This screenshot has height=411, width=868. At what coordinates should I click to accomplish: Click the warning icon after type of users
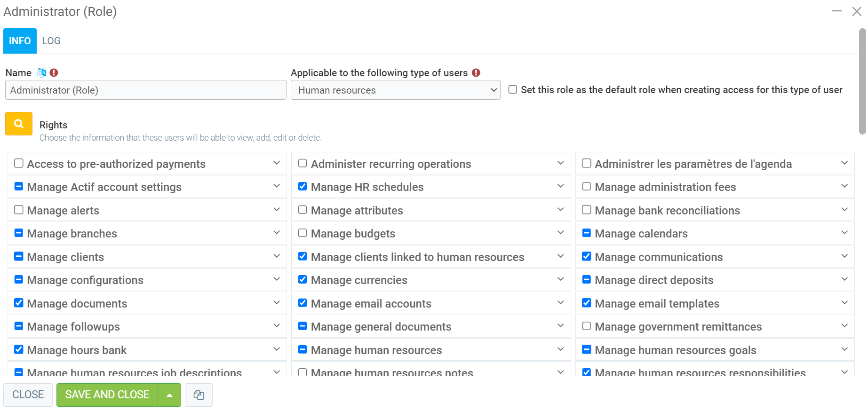click(x=476, y=72)
